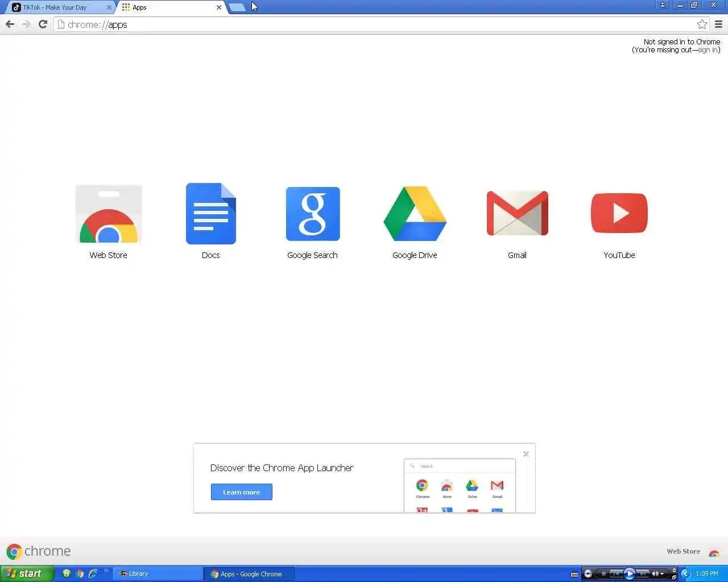728x582 pixels.
Task: Open the Web Store link in footer
Action: pos(683,551)
